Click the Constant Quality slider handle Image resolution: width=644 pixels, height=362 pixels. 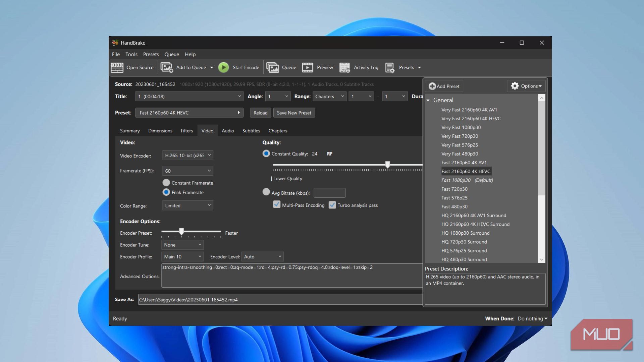(388, 164)
